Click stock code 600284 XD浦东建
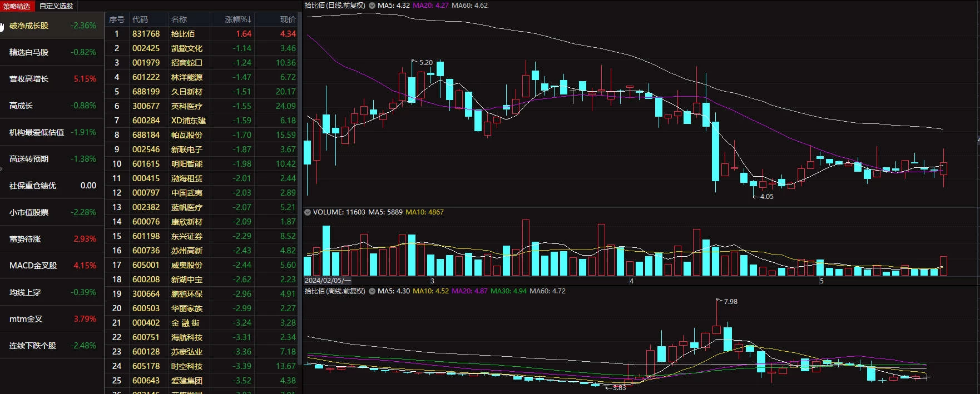980x394 pixels. [x=146, y=121]
